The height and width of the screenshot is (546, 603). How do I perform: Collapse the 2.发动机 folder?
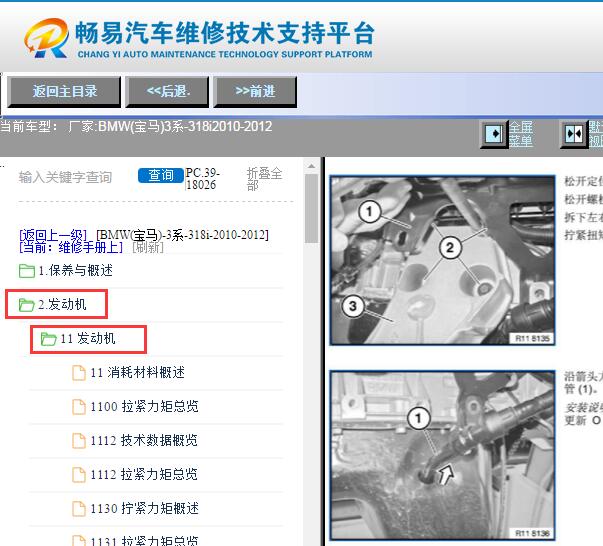point(62,305)
